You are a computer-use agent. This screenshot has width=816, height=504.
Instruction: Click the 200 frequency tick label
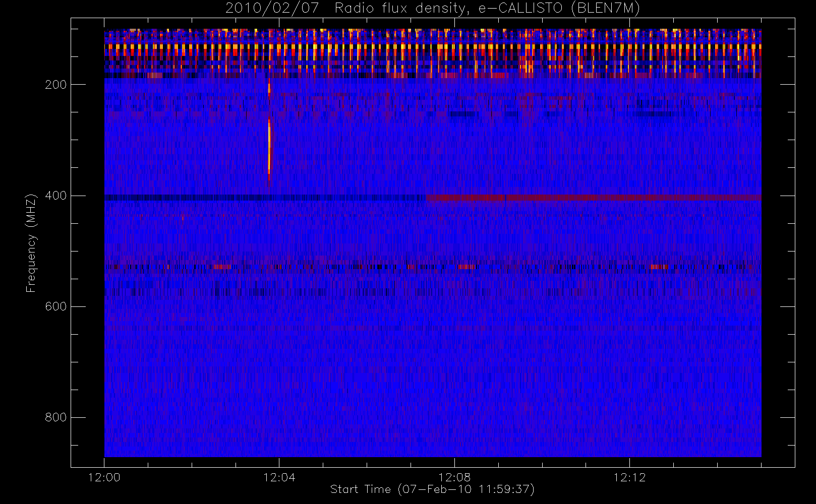[56, 85]
